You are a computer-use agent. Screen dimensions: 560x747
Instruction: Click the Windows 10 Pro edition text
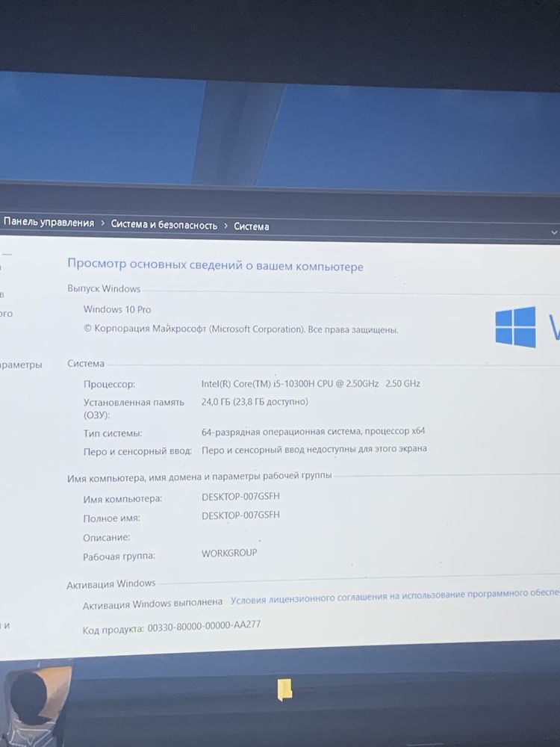[117, 309]
